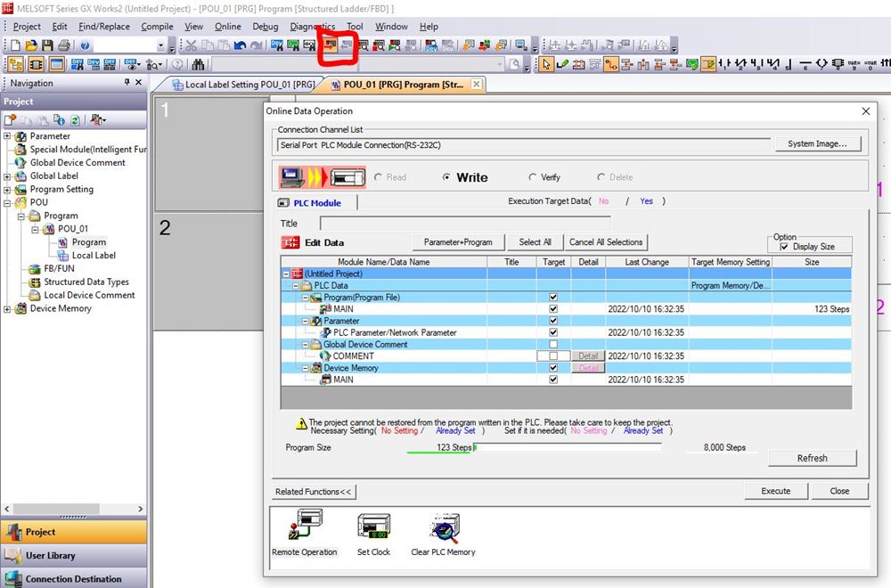Select the green pen Interconnect tool
Viewport: 891px width, 588px height.
(x=562, y=64)
